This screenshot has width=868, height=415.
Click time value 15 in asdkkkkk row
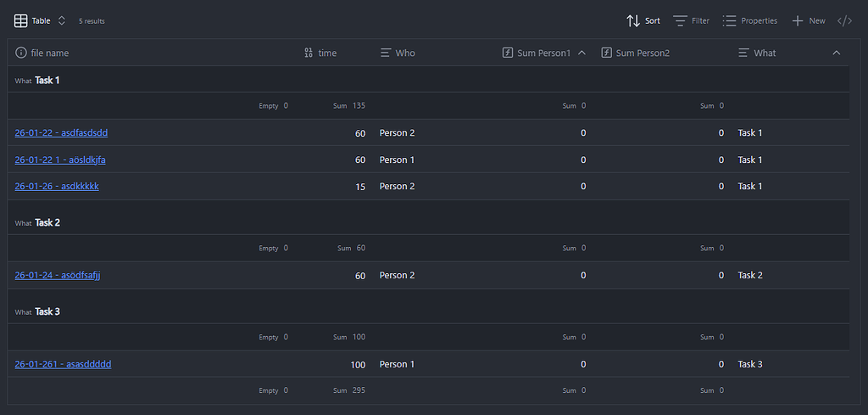[360, 187]
